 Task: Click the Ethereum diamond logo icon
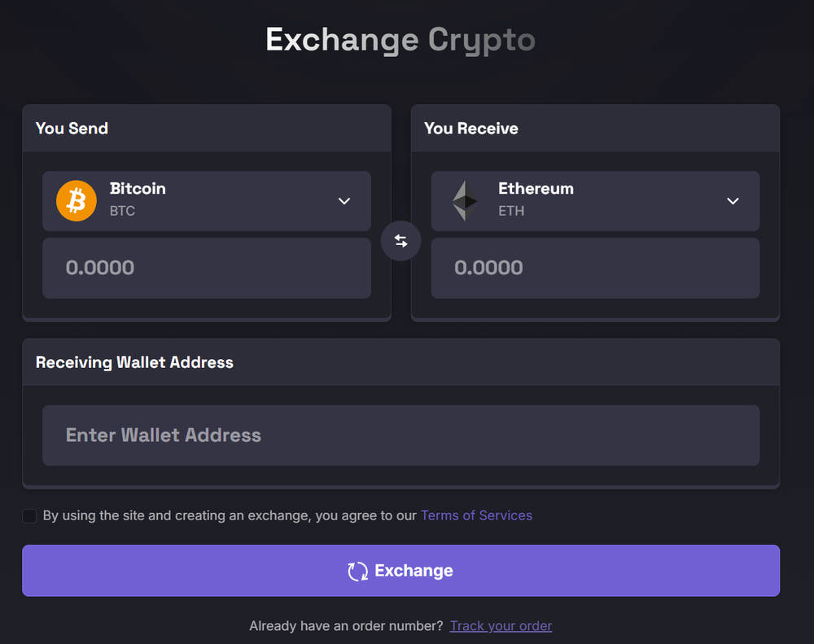coord(466,200)
